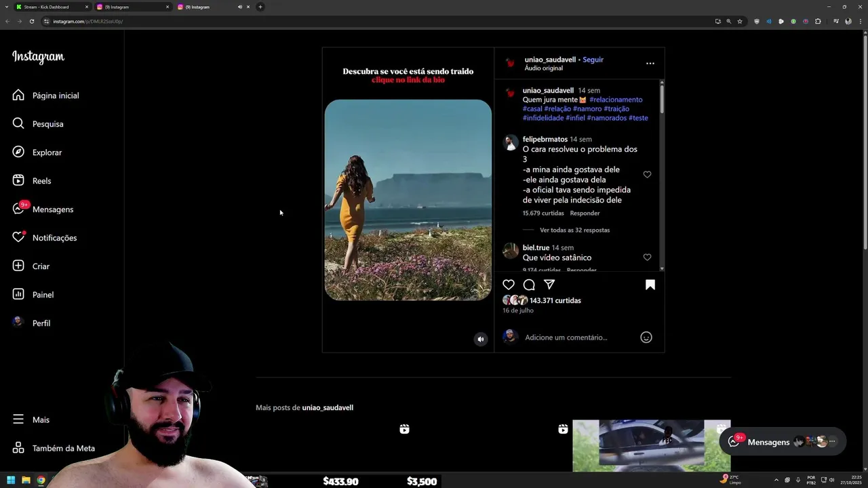868x488 pixels.
Task: Click the Instagram logo
Action: click(x=38, y=57)
